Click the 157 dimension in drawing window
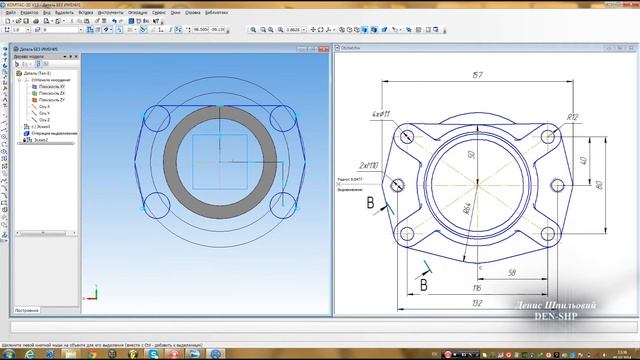 pos(477,75)
